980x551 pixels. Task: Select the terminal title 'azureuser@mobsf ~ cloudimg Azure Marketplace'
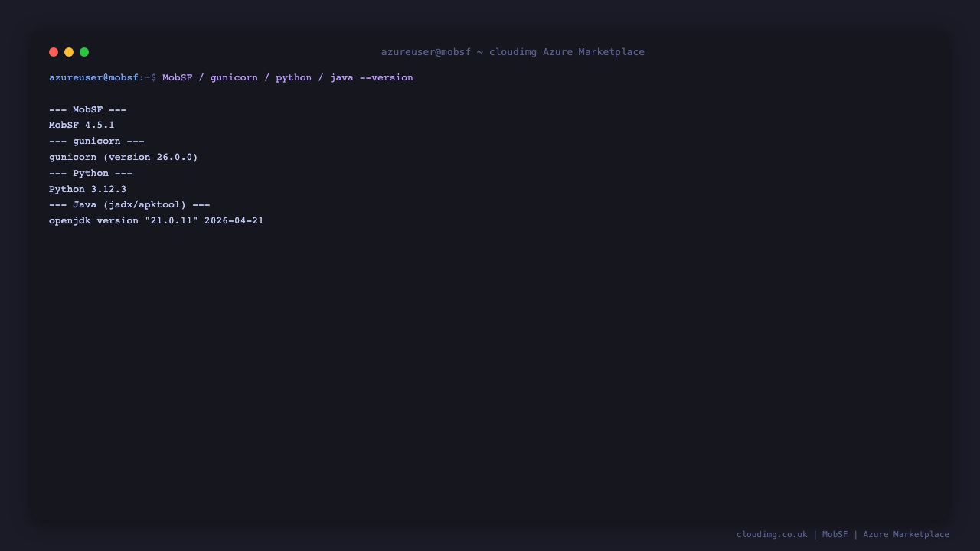(x=513, y=52)
